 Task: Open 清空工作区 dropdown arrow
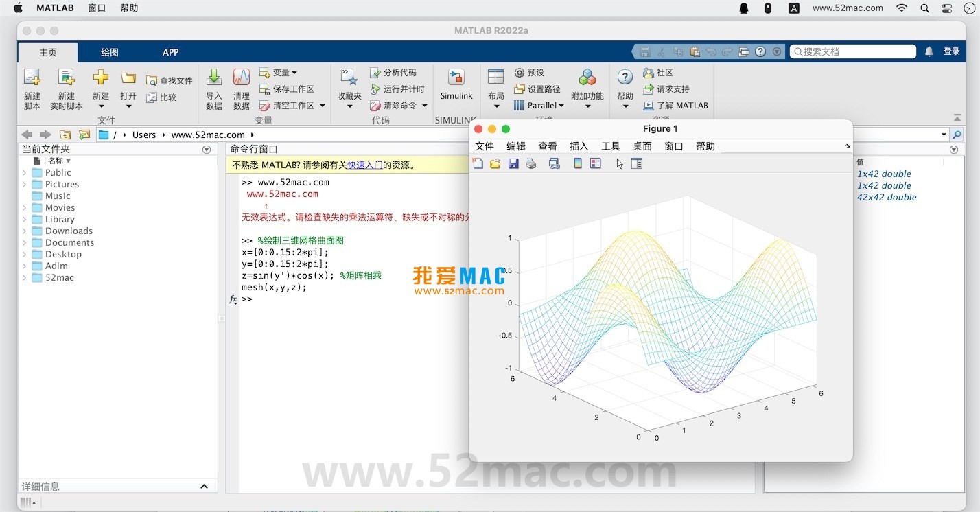[x=323, y=106]
